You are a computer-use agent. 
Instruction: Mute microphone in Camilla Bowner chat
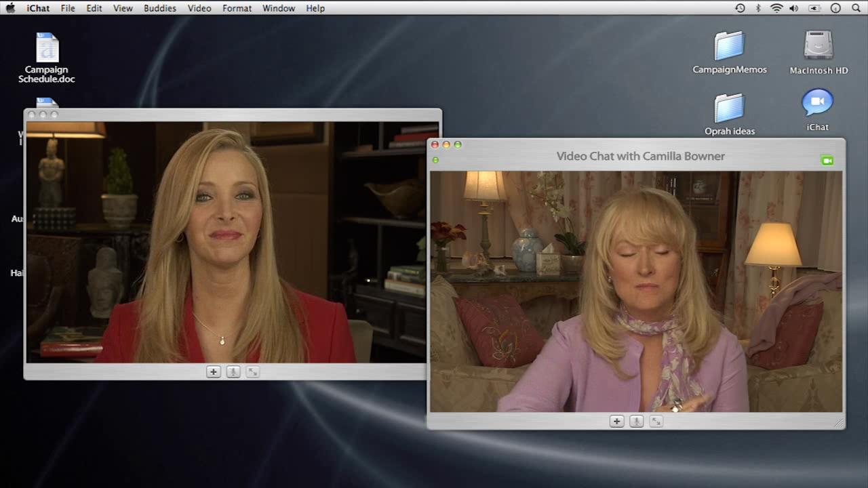point(636,421)
